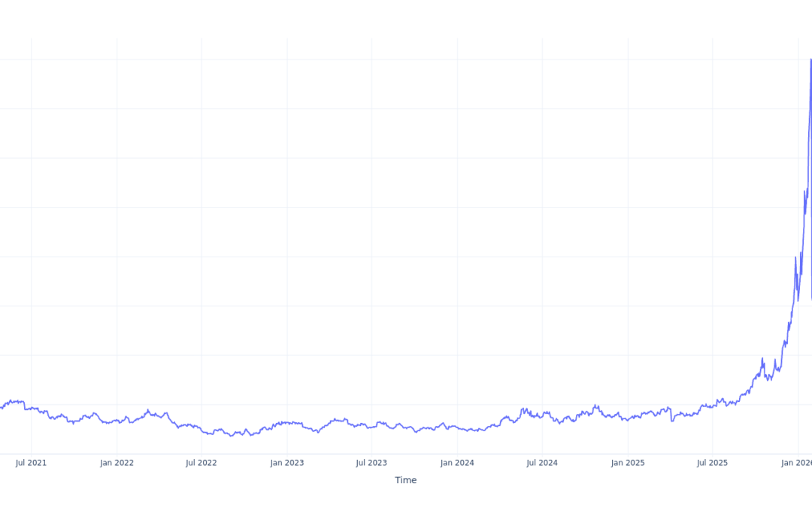The image size is (812, 508).
Task: Click the small line bump in early 2022
Action: point(147,410)
